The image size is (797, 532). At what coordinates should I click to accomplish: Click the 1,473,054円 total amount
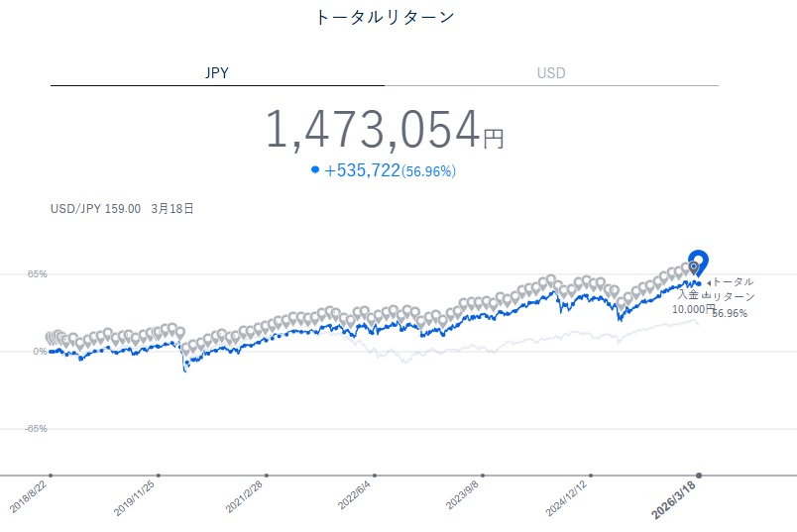(384, 130)
